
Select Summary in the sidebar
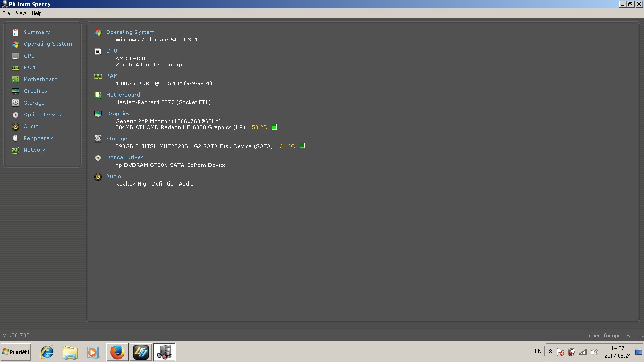click(x=37, y=32)
